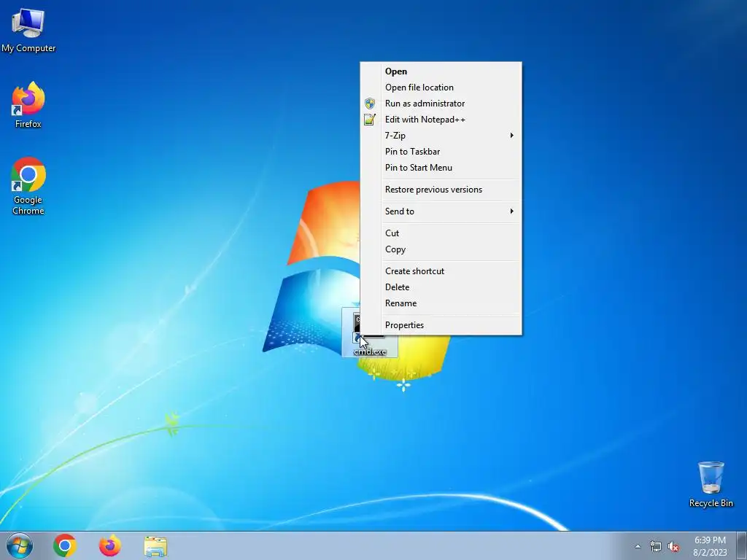Screen dimensions: 747x560
Task: Open Windows Explorer from the taskbar
Action: [x=155, y=546]
